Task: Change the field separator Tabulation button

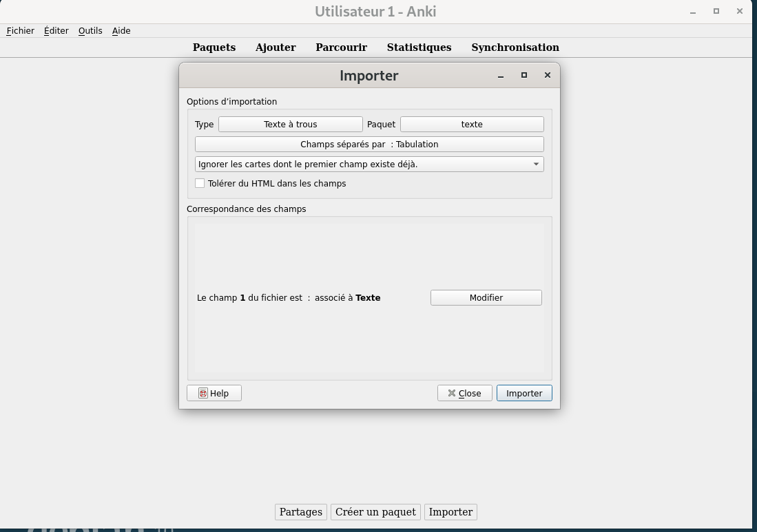Action: pyautogui.click(x=369, y=145)
